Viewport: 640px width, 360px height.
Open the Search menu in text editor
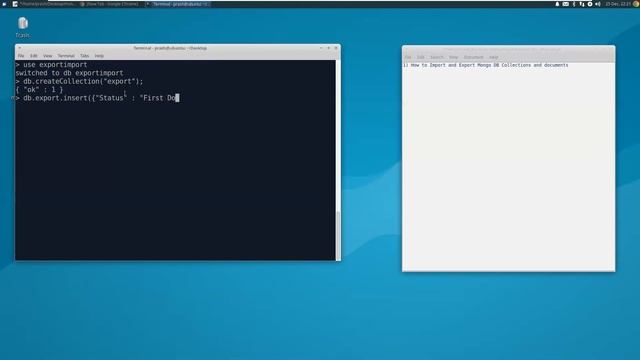click(x=436, y=57)
